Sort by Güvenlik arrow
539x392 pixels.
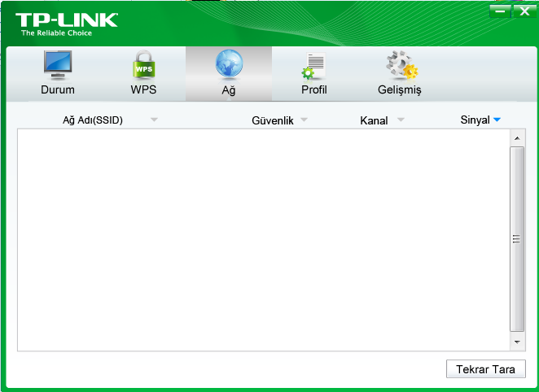pos(304,120)
